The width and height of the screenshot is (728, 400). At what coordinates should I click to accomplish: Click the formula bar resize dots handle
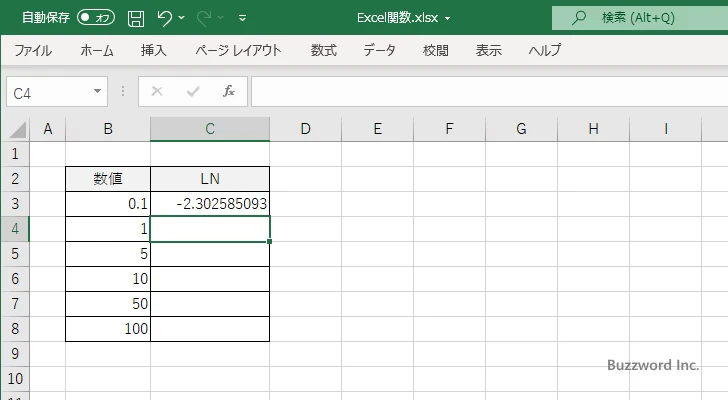pyautogui.click(x=123, y=91)
